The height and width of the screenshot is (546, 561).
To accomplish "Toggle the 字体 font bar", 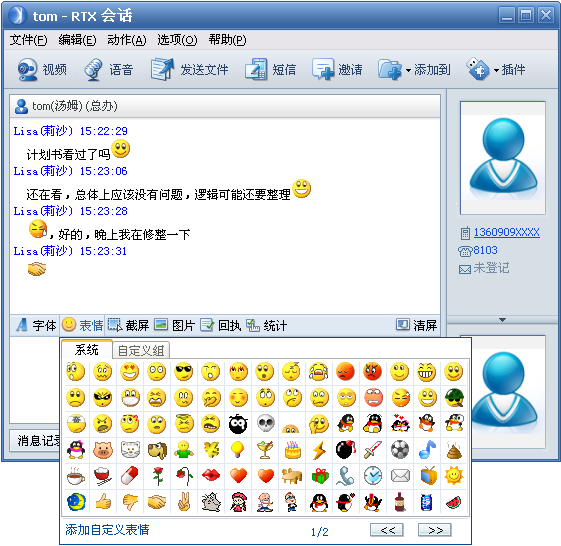I will [36, 325].
